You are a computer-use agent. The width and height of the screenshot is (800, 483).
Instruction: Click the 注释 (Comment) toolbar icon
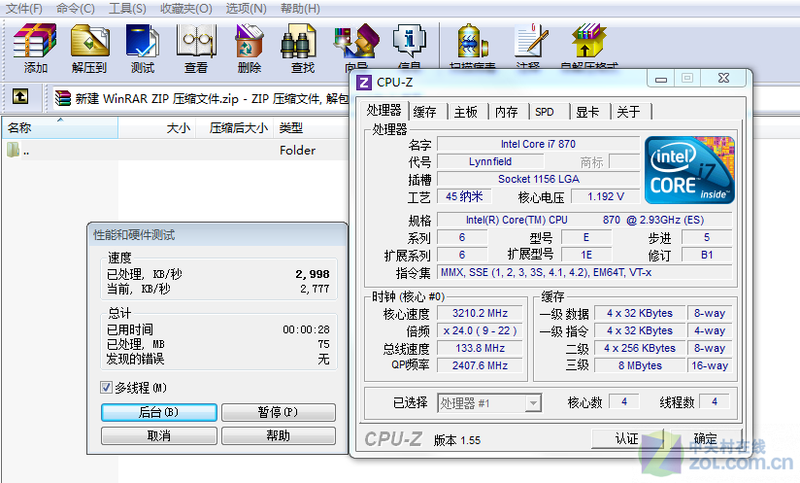(531, 41)
